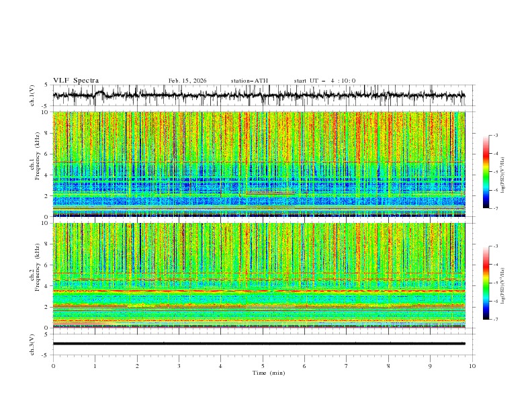Click the '-3' label on ch.1 color bar
Viewport: 532px width, 411px height.
496,135
